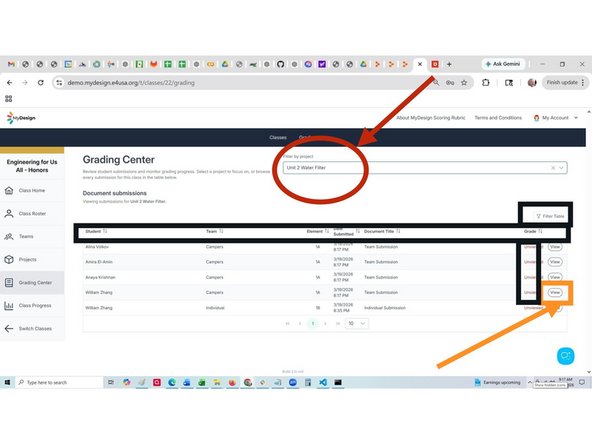Open Terms and Conditions link
The image size is (592, 444).
pos(498,118)
